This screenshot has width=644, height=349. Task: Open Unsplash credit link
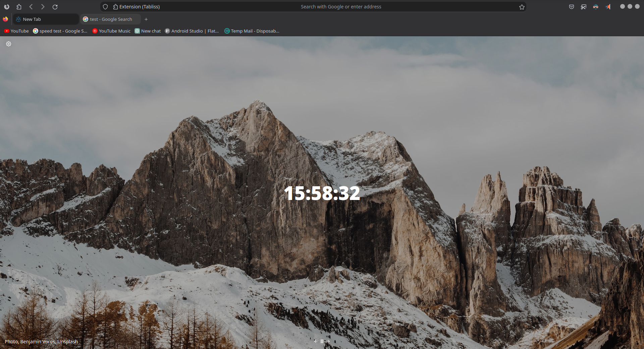(x=67, y=342)
